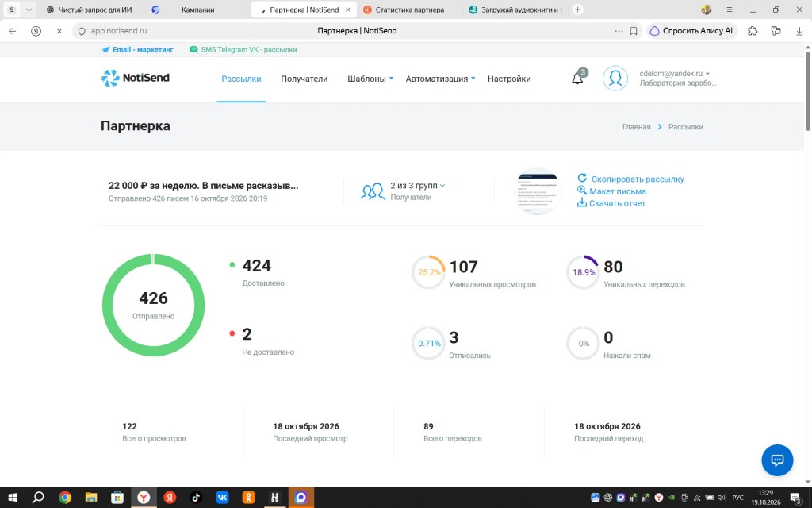Click the recipients group people icon
This screenshot has width=812, height=508.
pos(373,191)
